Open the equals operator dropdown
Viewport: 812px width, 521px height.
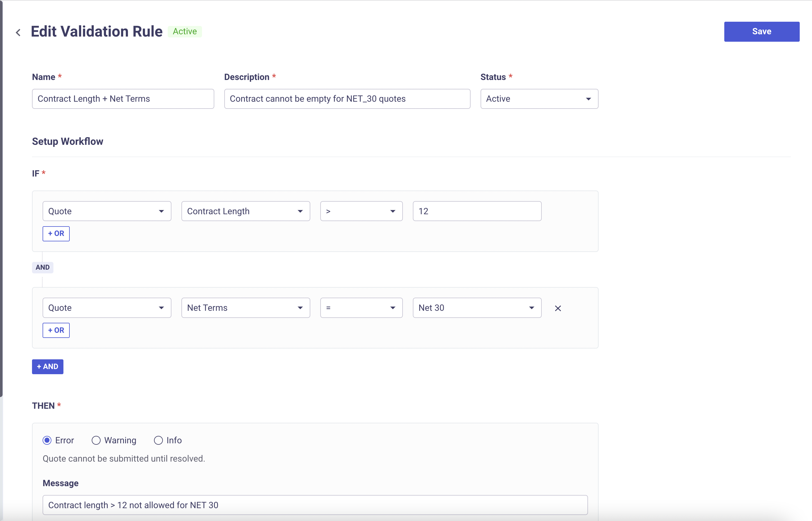pyautogui.click(x=361, y=308)
